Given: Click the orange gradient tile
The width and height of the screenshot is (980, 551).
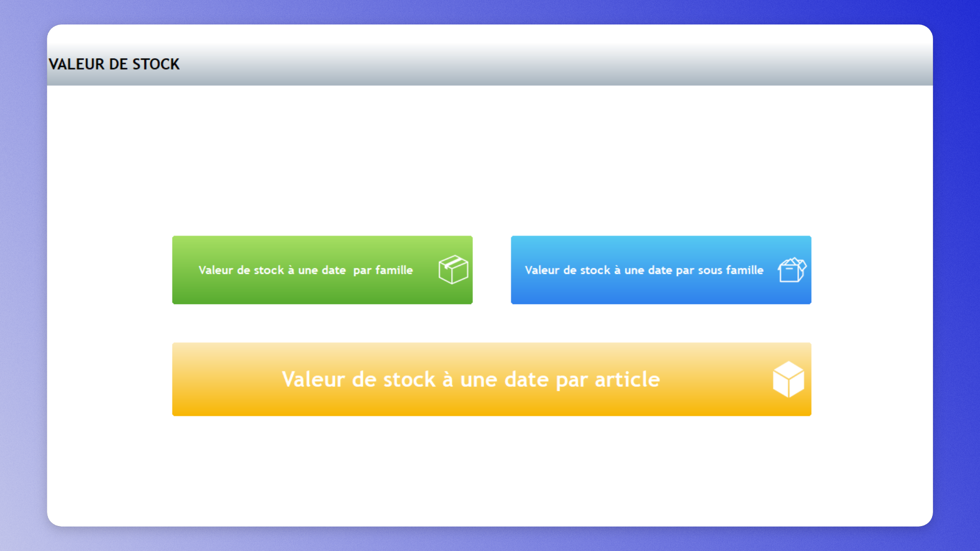Looking at the screenshot, I should point(492,379).
